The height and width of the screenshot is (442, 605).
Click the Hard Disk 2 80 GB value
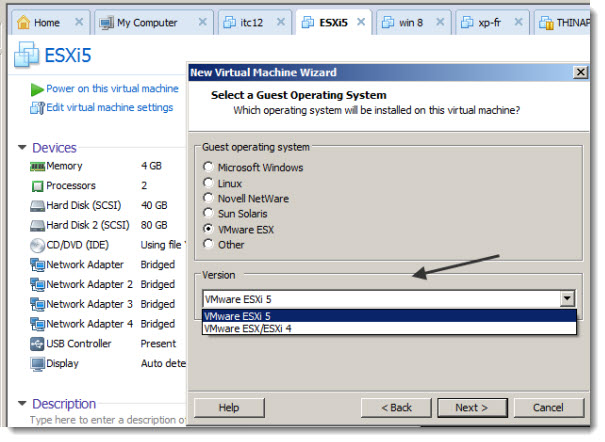pyautogui.click(x=154, y=225)
